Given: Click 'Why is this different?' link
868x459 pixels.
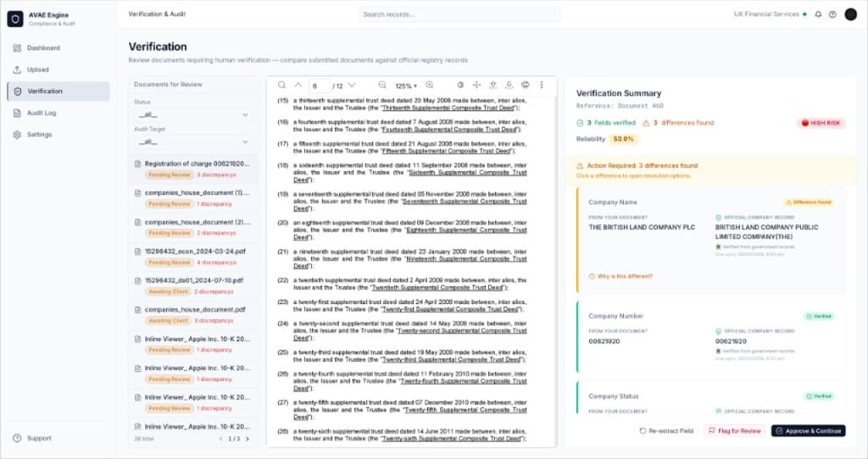Looking at the screenshot, I should pos(620,276).
